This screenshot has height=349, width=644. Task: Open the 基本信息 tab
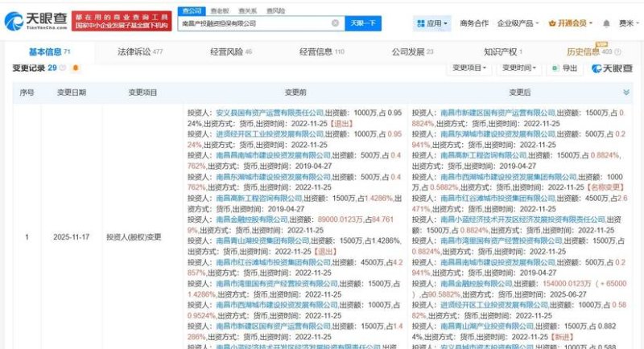click(x=50, y=51)
